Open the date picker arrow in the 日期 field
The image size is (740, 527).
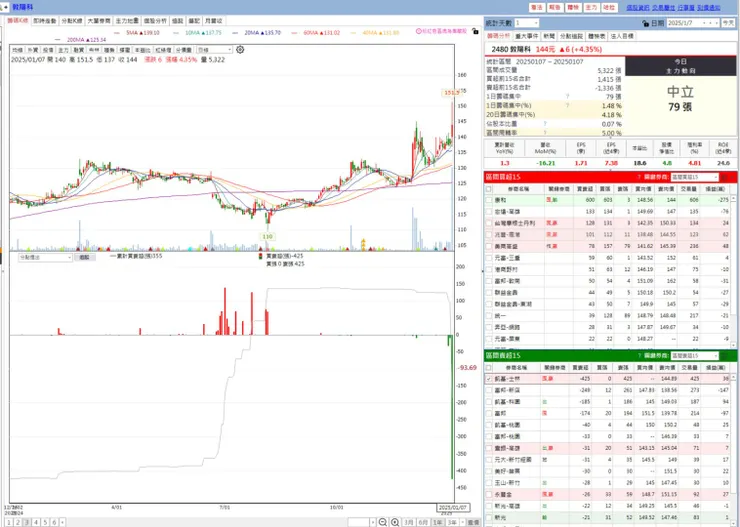tap(716, 23)
